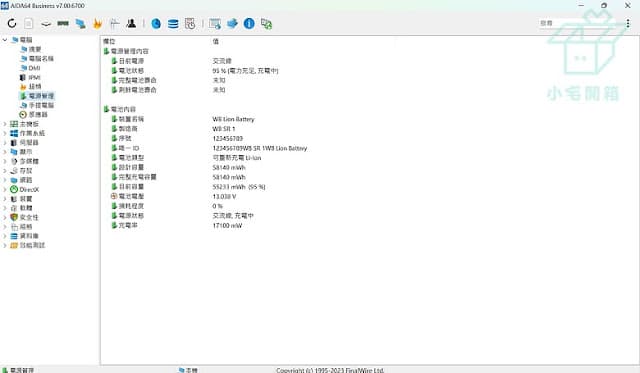Screen dimensions: 640x373
Task: Click the charge rate value 17100 mW
Action: pos(227,226)
